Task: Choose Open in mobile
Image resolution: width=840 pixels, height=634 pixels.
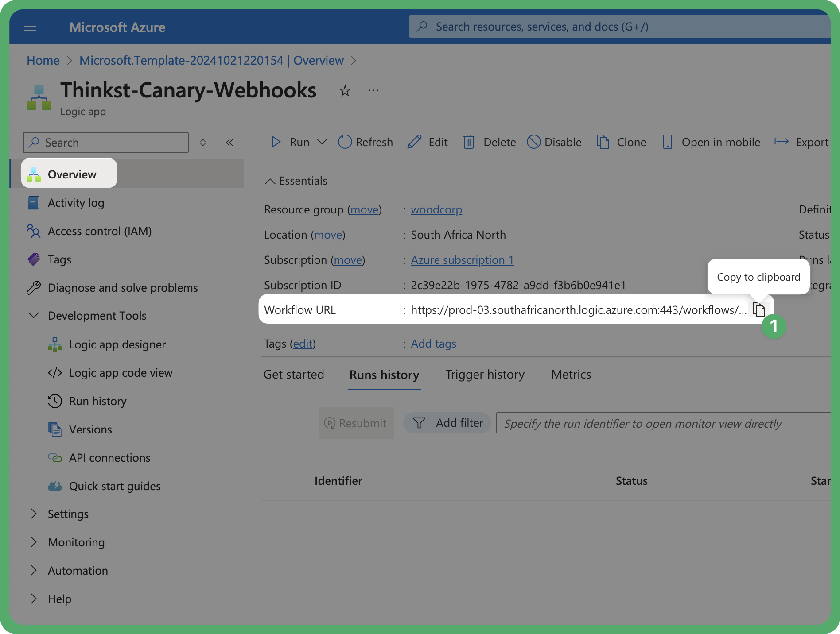Action: coord(712,142)
